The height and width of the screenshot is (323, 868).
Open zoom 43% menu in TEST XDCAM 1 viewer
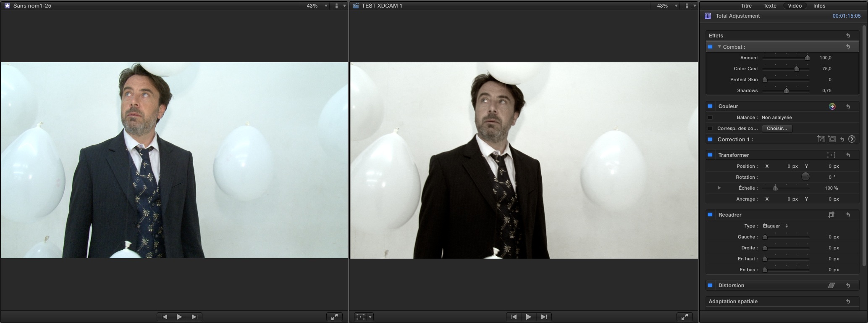pos(667,6)
